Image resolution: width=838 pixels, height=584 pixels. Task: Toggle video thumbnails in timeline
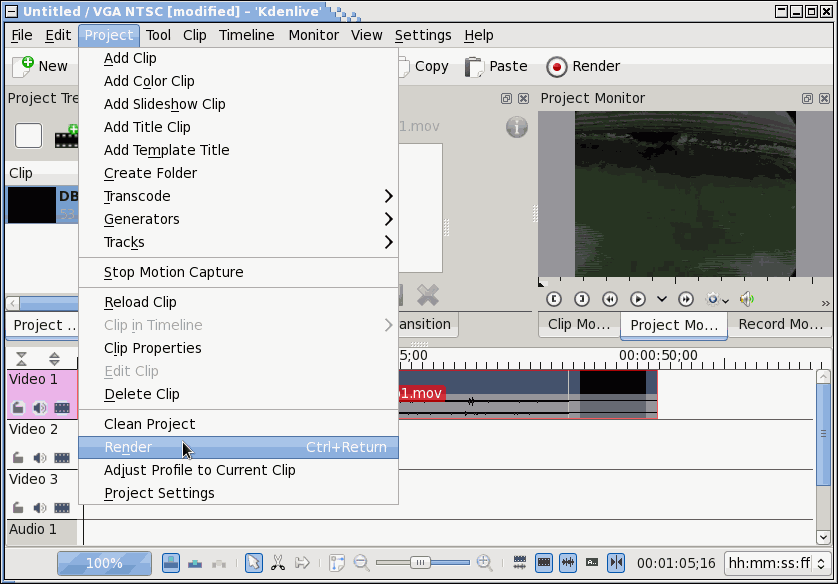[x=544, y=563]
